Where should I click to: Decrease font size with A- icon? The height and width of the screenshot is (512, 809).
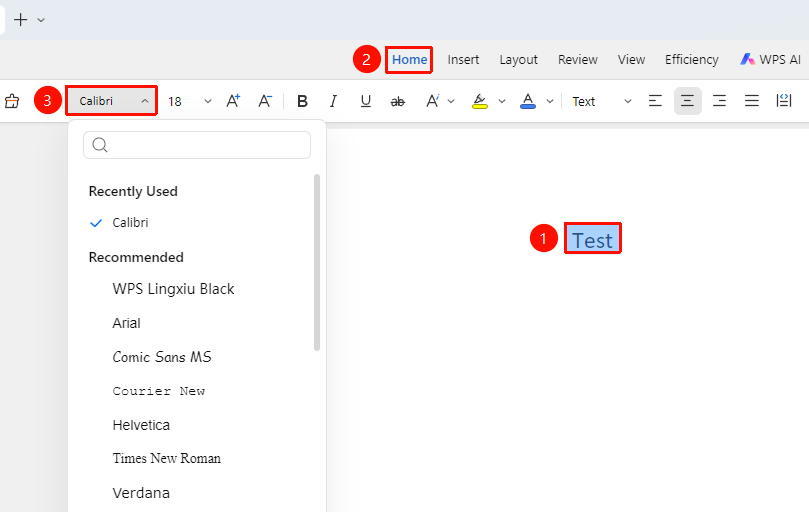tap(265, 101)
